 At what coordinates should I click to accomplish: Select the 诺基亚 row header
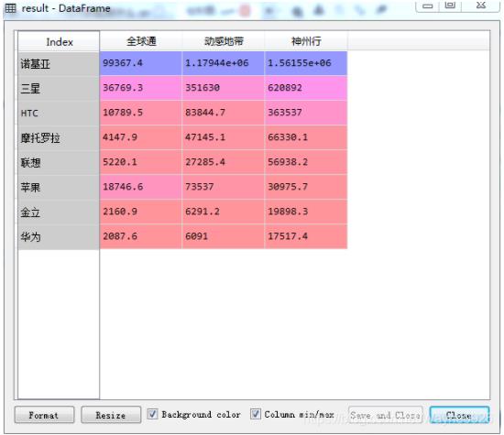59,63
